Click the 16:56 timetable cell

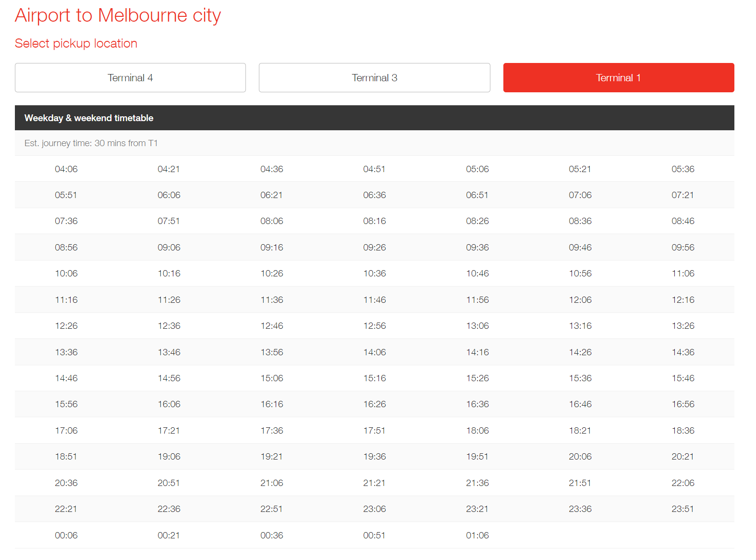coord(683,404)
